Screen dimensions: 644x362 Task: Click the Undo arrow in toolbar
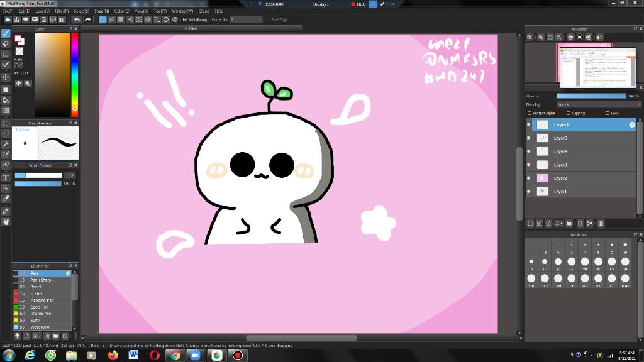click(x=76, y=19)
